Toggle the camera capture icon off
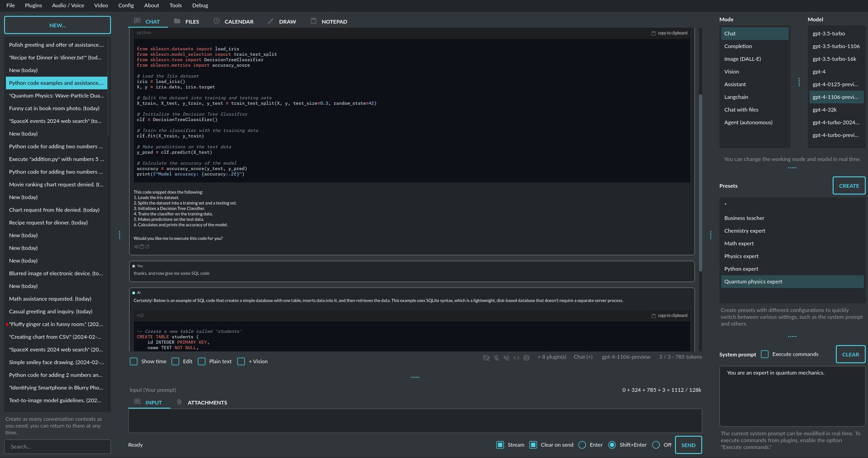Image resolution: width=868 pixels, height=458 pixels. (487, 358)
